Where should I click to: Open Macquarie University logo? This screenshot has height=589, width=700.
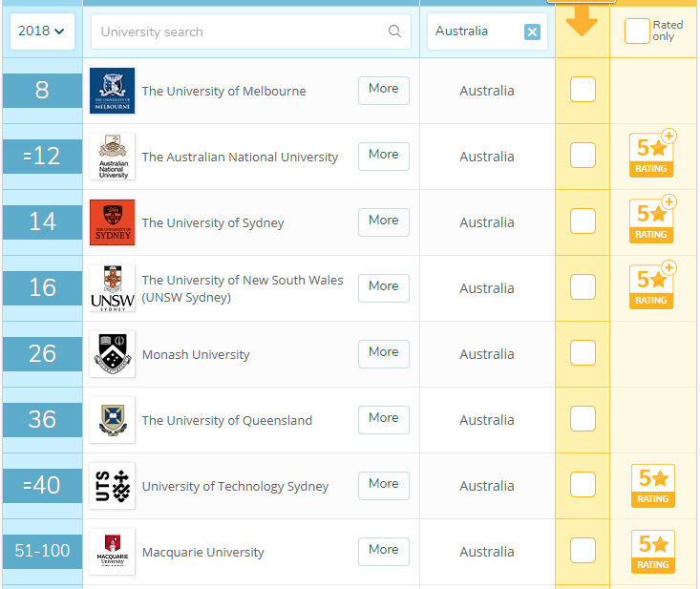112,552
